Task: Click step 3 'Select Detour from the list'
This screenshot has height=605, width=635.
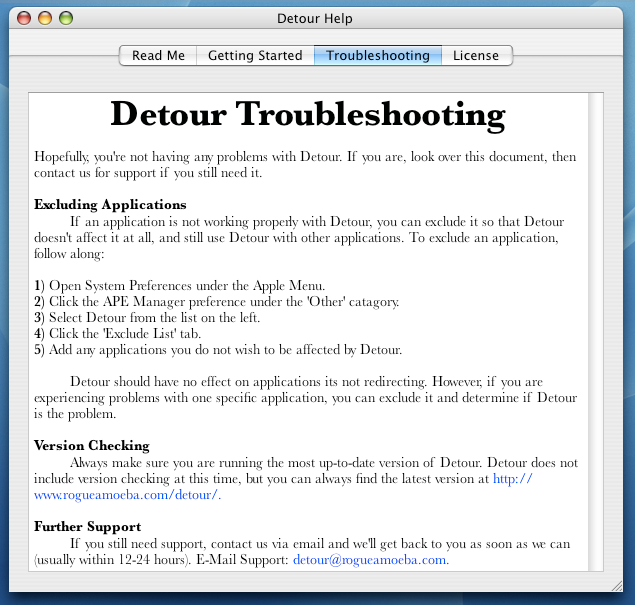Action: coord(147,317)
